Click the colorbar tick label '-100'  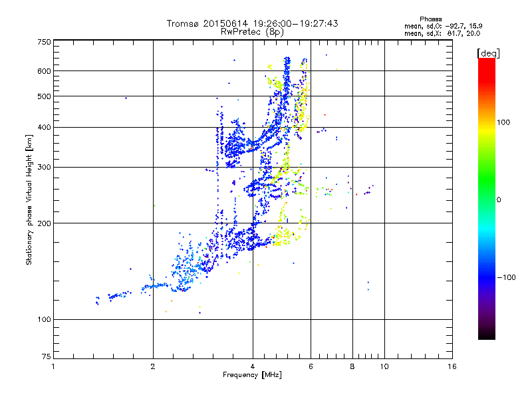tap(507, 277)
